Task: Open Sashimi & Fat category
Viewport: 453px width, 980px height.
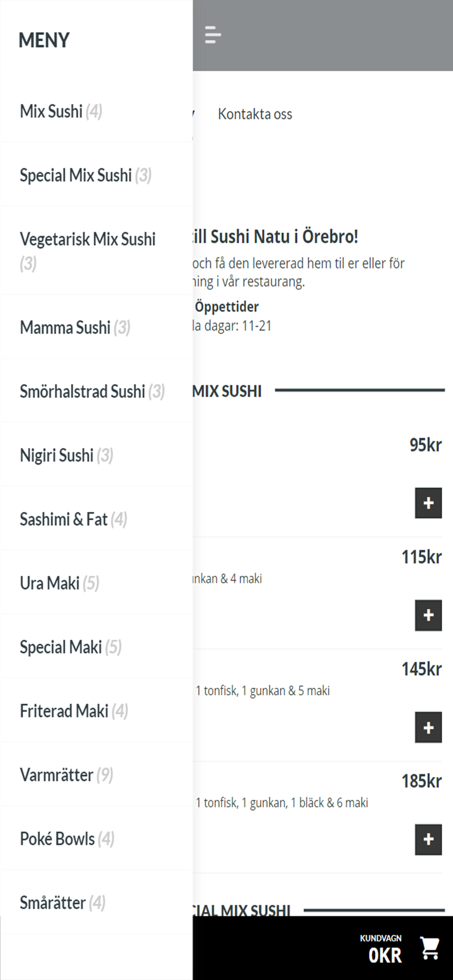Action: pyautogui.click(x=97, y=519)
